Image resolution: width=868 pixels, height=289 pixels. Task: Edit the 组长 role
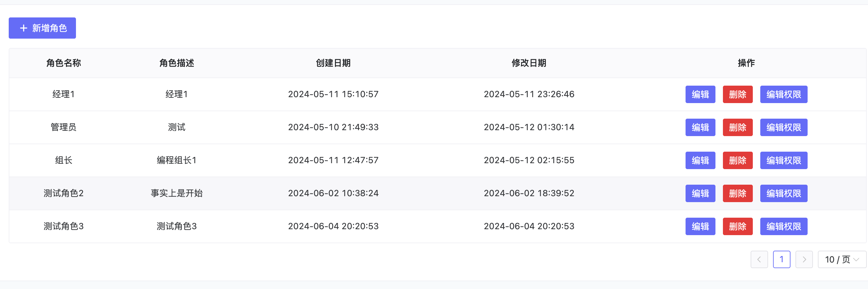[700, 160]
